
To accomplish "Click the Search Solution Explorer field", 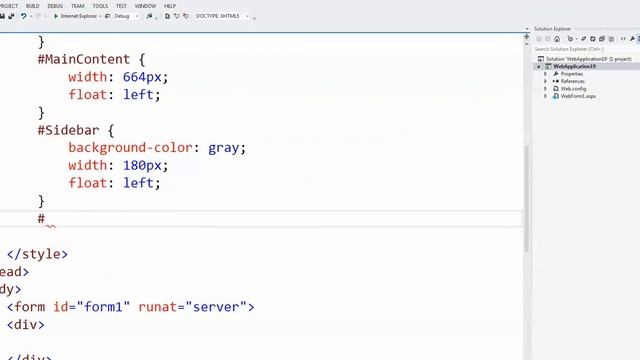I will click(586, 49).
